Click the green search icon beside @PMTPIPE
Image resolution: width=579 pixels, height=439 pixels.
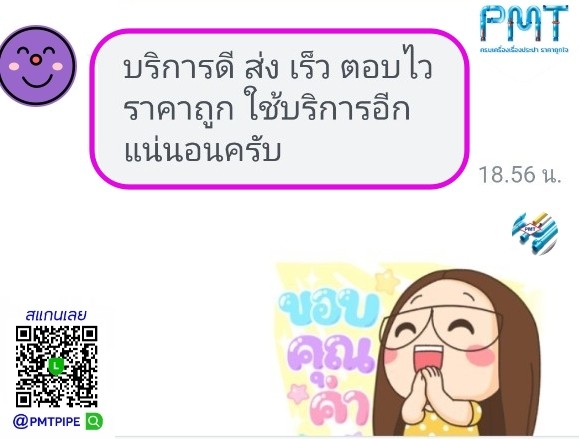click(94, 421)
